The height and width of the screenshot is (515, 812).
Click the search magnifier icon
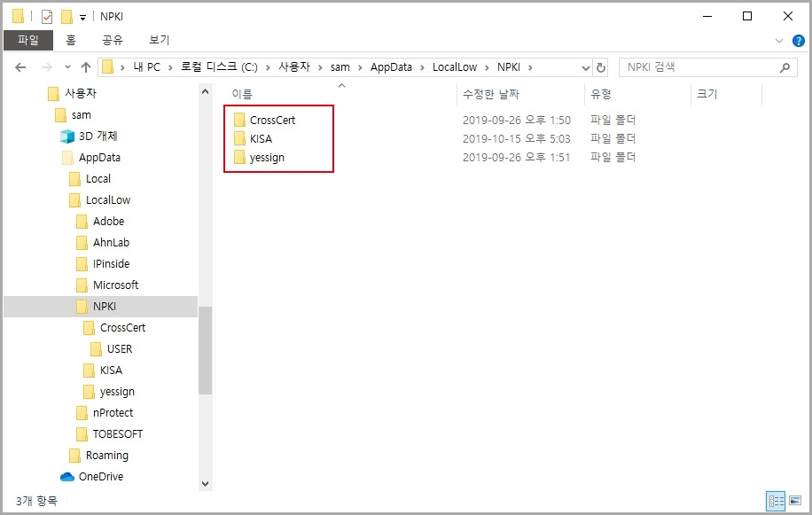pyautogui.click(x=785, y=67)
